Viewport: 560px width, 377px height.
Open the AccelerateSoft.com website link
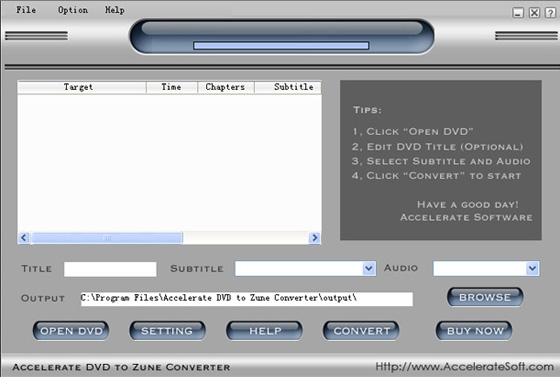464,367
